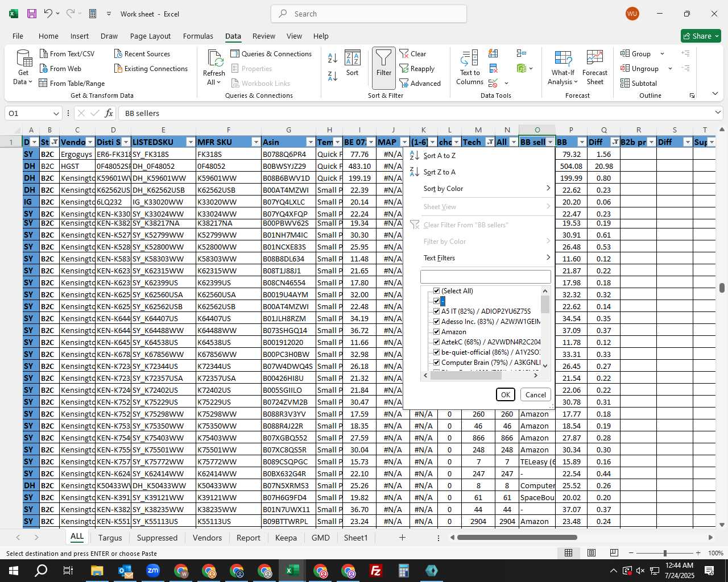Screen dimensions: 728x582
Task: Uncheck AztekC (68%) checkbox
Action: (437, 342)
